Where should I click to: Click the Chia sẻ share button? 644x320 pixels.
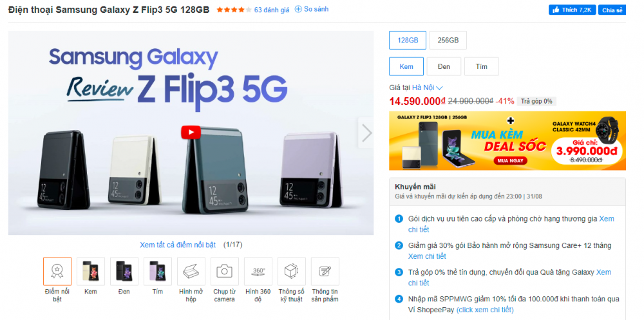click(612, 10)
